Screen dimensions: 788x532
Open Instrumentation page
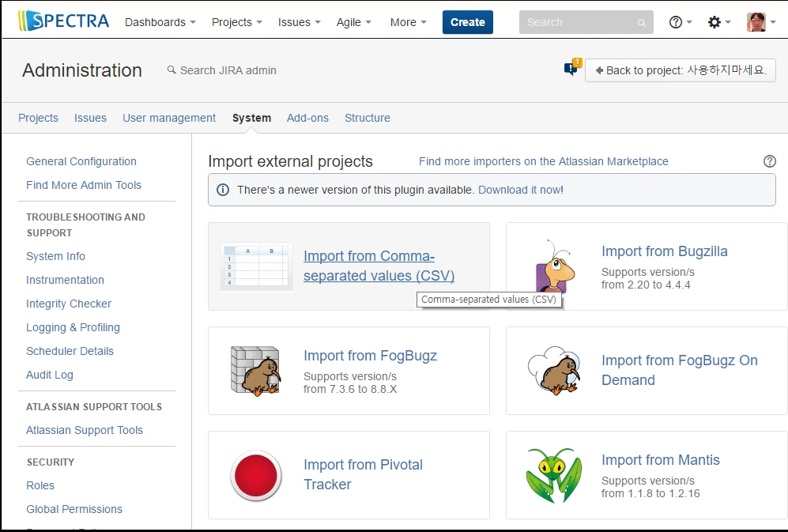pos(66,280)
